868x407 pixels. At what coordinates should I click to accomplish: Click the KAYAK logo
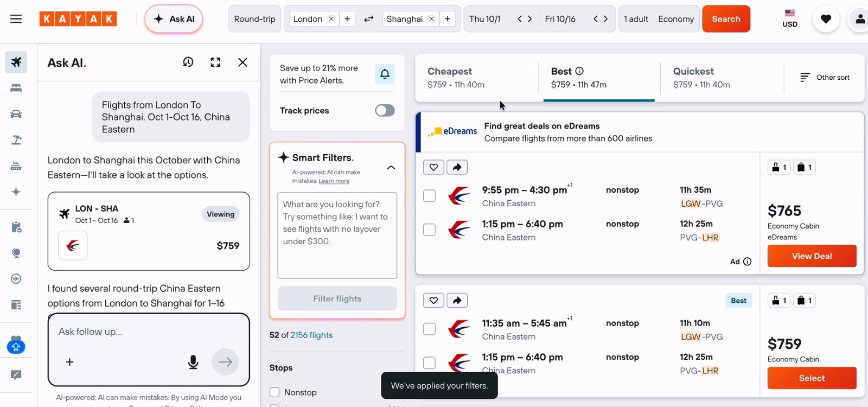[78, 19]
